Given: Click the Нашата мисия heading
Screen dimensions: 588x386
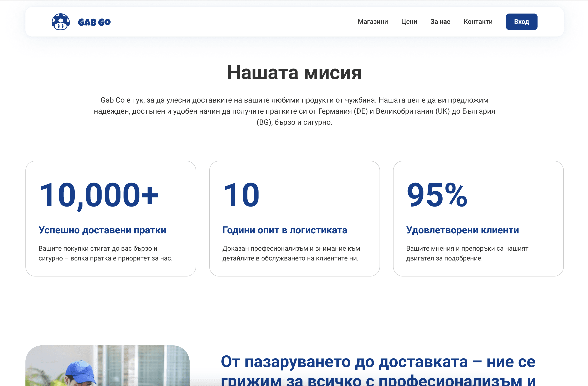Looking at the screenshot, I should coord(294,73).
